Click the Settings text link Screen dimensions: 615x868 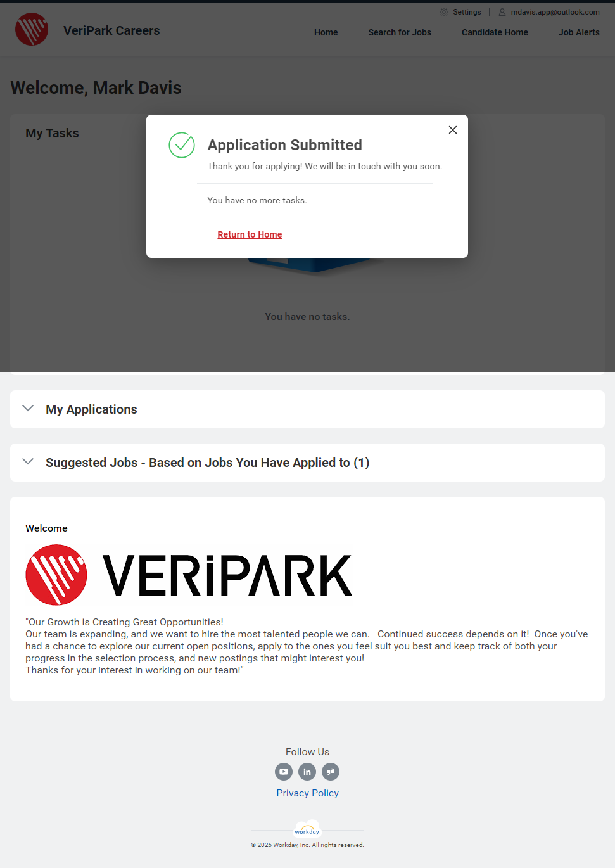[x=467, y=12]
